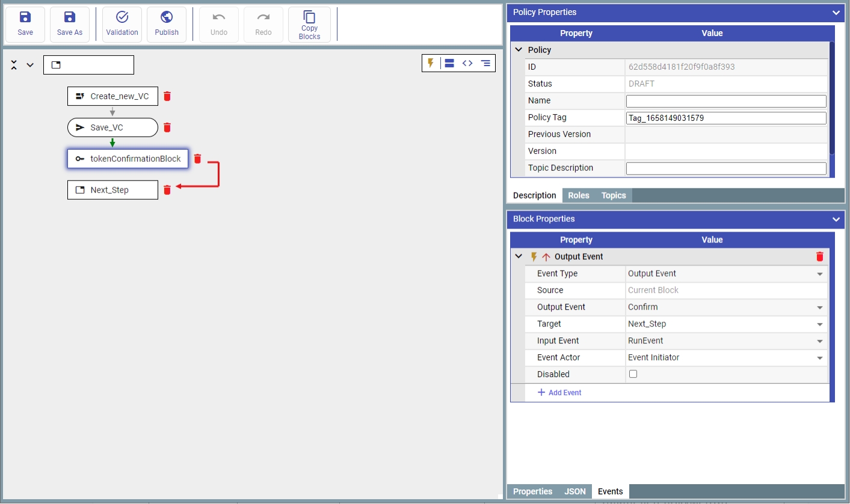Switch to the code view icon
The width and height of the screenshot is (850, 504).
tap(467, 63)
